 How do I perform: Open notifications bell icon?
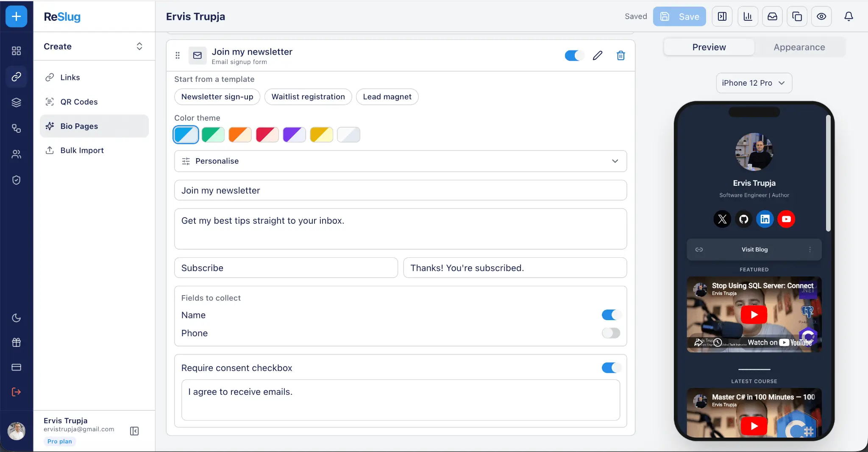849,17
